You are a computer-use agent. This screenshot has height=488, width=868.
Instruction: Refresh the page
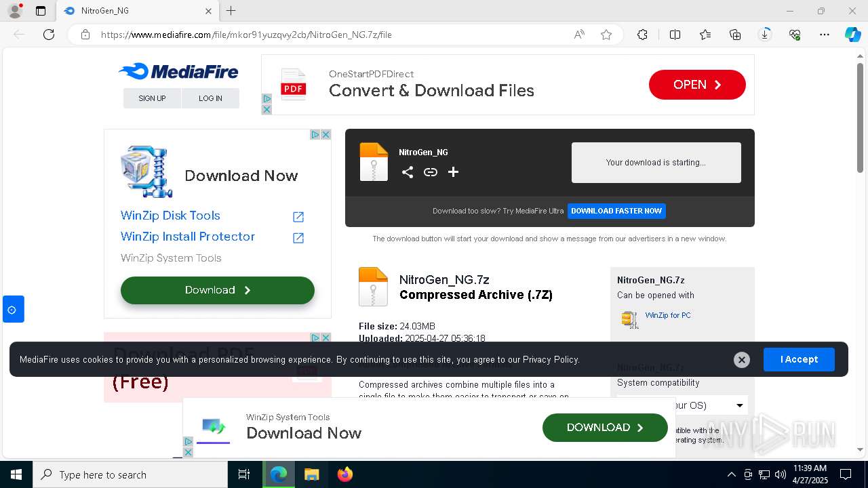pyautogui.click(x=49, y=35)
